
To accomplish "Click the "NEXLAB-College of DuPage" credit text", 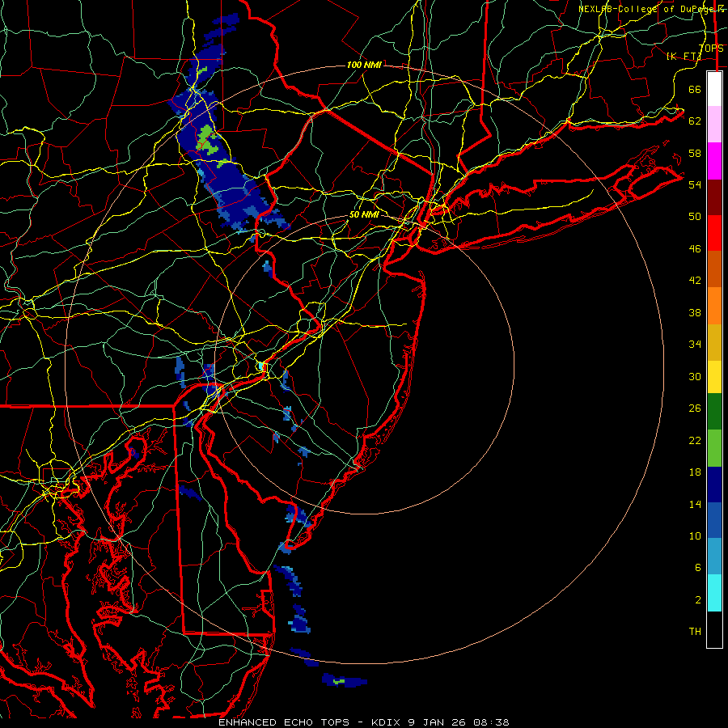I will (647, 9).
